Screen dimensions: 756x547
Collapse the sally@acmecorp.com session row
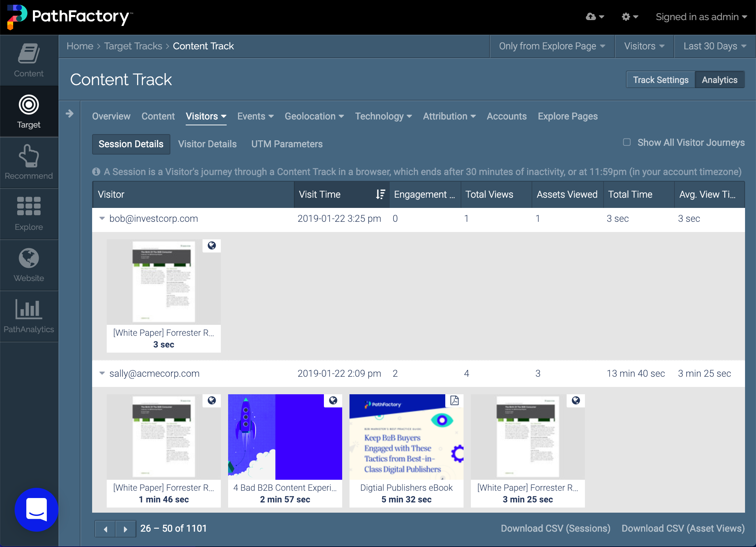point(102,373)
